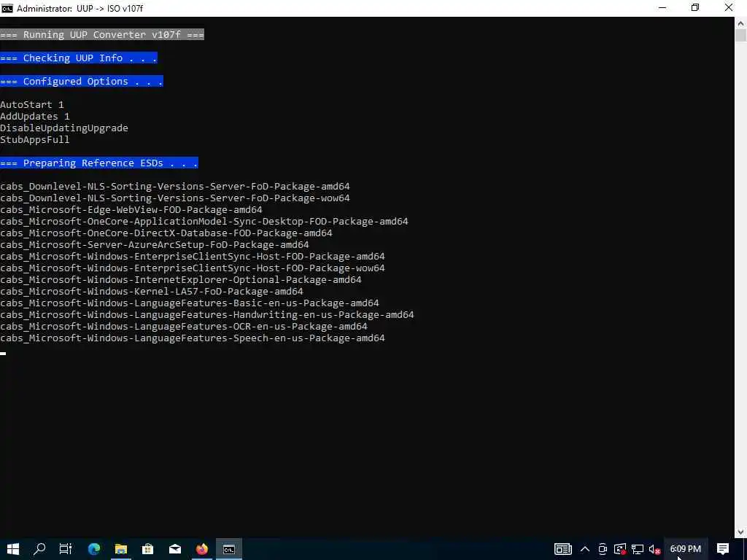Viewport: 747px width, 560px height.
Task: Click the LanguageFeatures-Basic-en-us line
Action: 190,303
